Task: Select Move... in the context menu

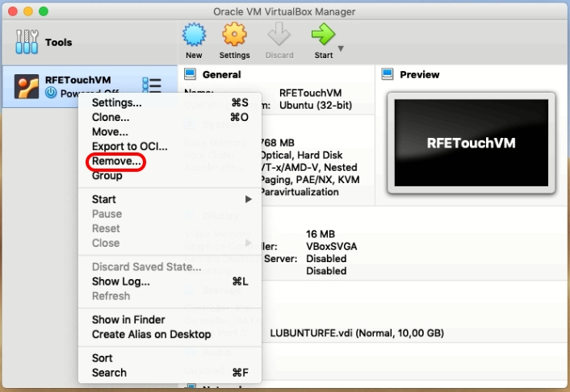Action: coord(110,131)
